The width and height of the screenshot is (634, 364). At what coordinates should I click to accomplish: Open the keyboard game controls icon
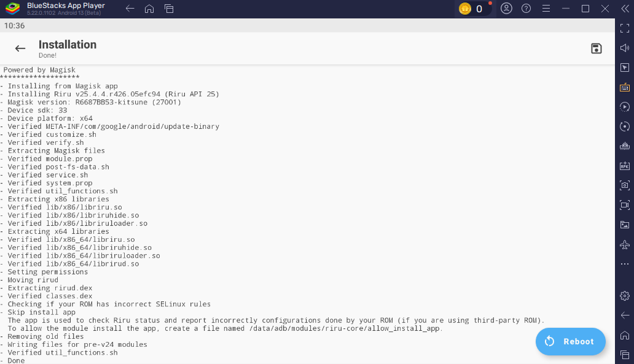(625, 87)
